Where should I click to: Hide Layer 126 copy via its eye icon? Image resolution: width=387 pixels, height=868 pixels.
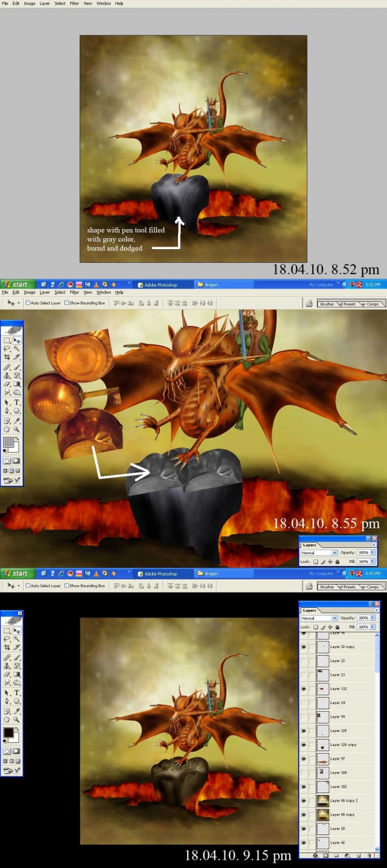(x=304, y=744)
